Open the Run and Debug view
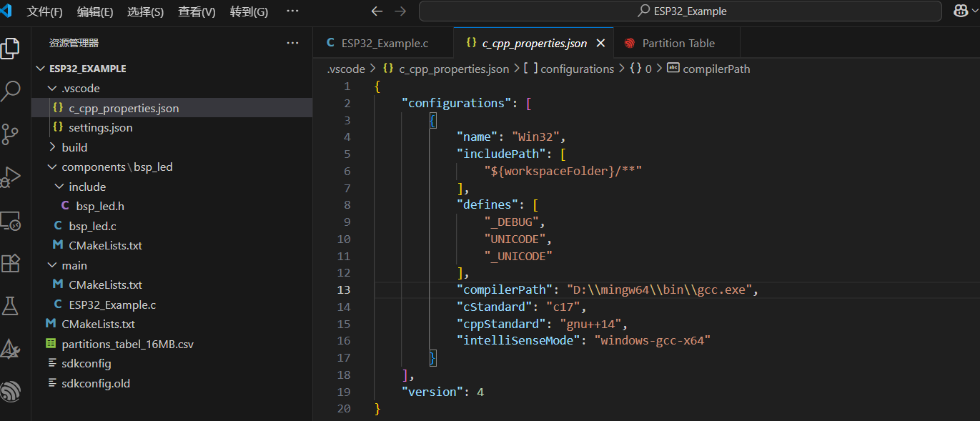The height and width of the screenshot is (421, 980). click(x=10, y=177)
